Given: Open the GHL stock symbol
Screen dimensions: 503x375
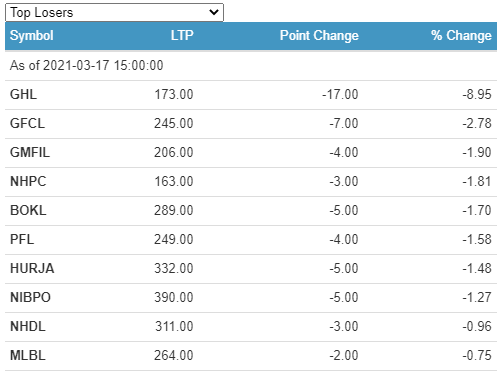Looking at the screenshot, I should click(23, 94).
